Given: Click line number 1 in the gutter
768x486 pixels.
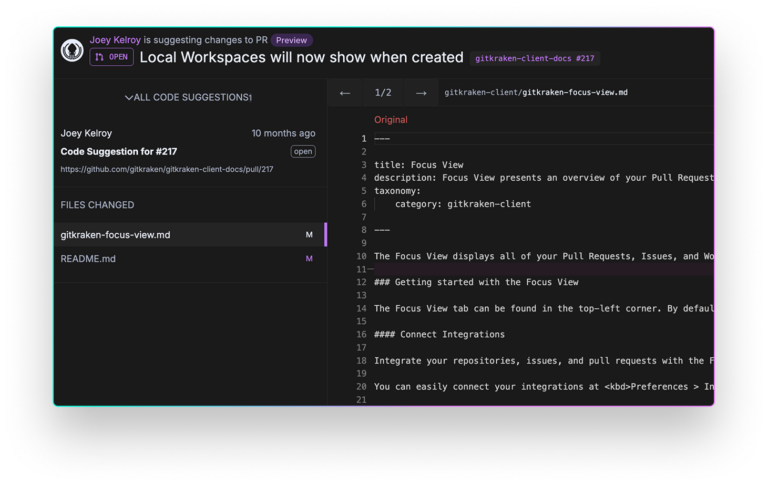Looking at the screenshot, I should [x=363, y=139].
